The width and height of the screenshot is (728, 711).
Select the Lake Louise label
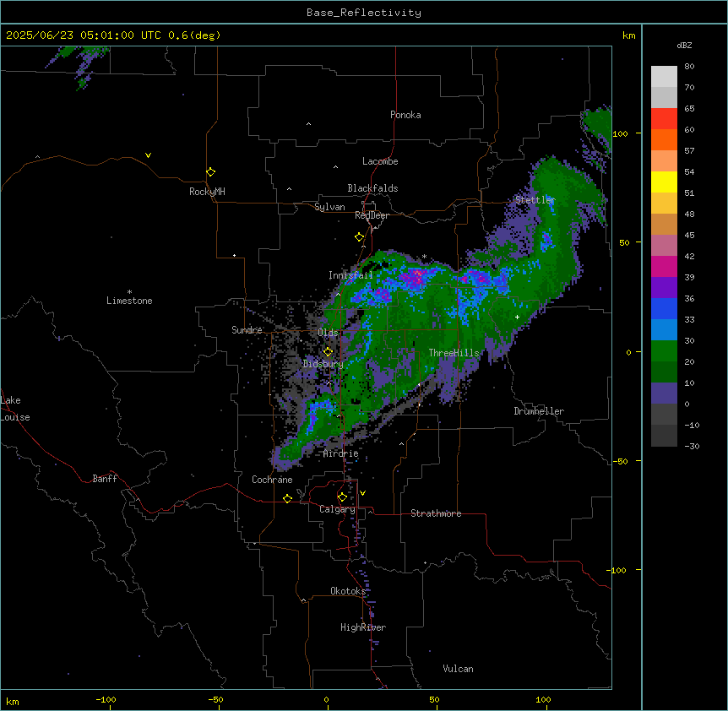point(15,409)
